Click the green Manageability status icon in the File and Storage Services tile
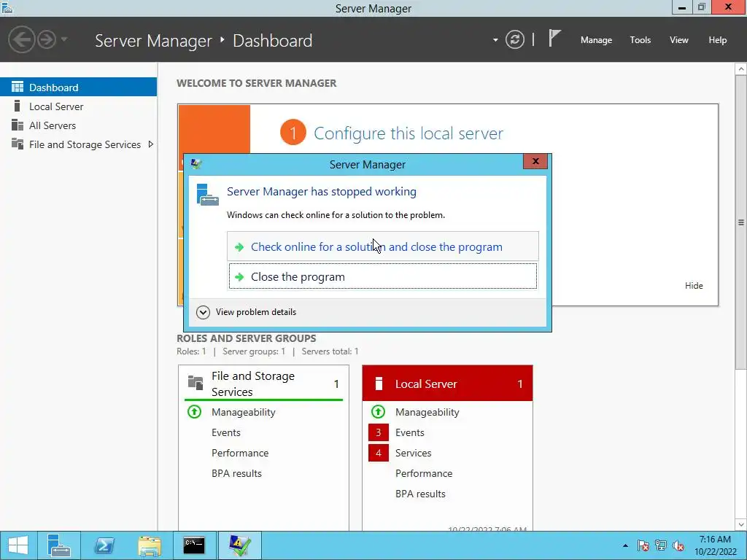This screenshot has width=747, height=560. click(x=194, y=411)
